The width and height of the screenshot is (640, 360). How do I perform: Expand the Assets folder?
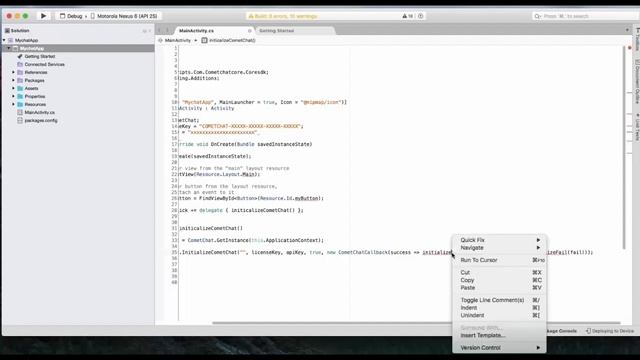click(13, 88)
